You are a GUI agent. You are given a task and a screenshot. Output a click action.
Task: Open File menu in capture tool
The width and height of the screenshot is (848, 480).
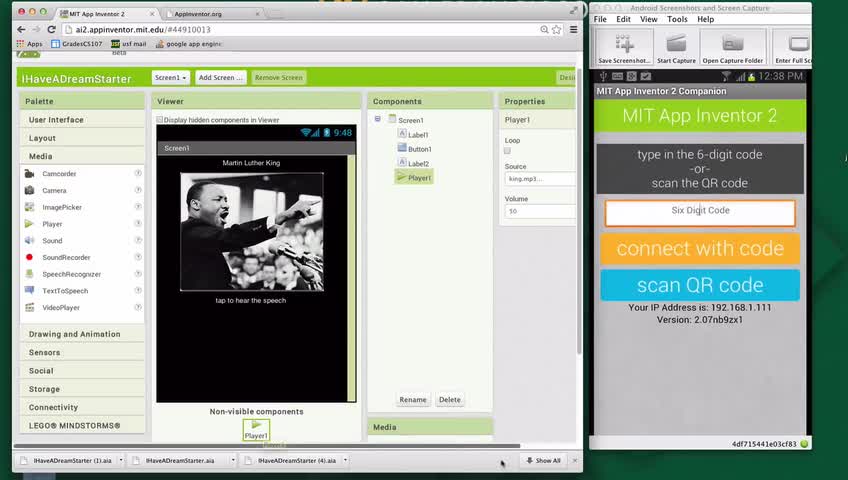600,19
